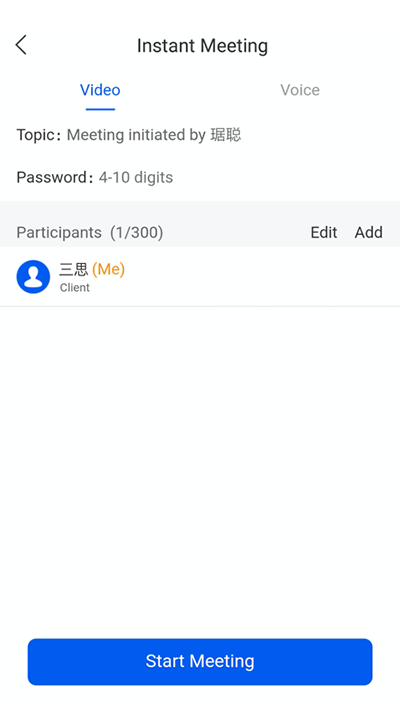The width and height of the screenshot is (400, 711).
Task: Tap the orange (Me) label
Action: 108,269
